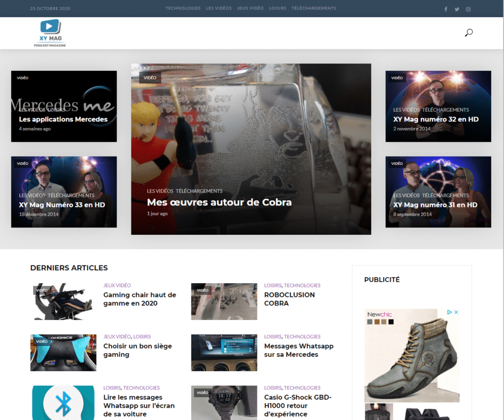This screenshot has width=504, height=420.
Task: Click the AdChoices triangle icon
Action: click(449, 312)
